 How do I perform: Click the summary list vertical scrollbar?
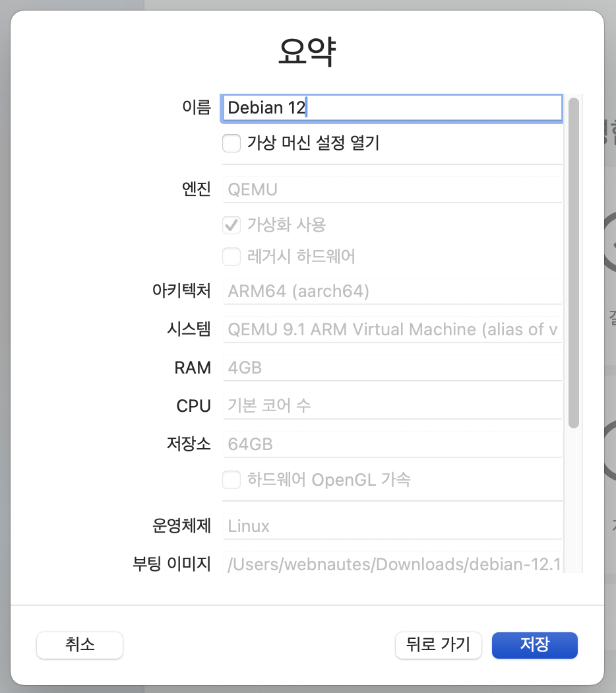click(574, 263)
